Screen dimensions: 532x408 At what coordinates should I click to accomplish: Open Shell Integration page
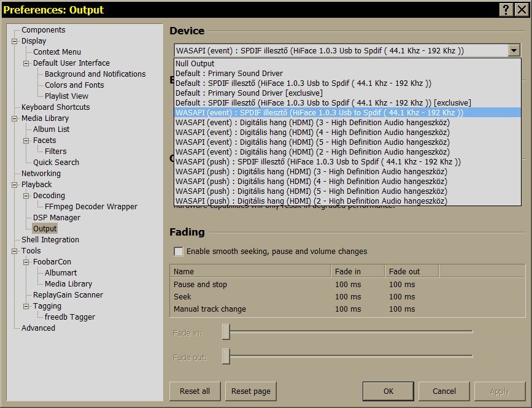coord(50,240)
